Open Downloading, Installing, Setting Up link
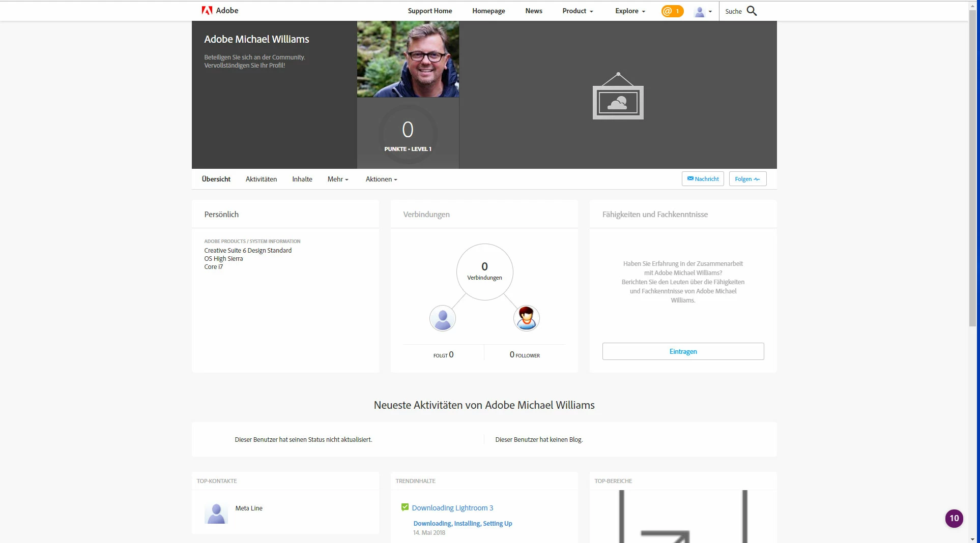The width and height of the screenshot is (980, 543). [x=463, y=523]
